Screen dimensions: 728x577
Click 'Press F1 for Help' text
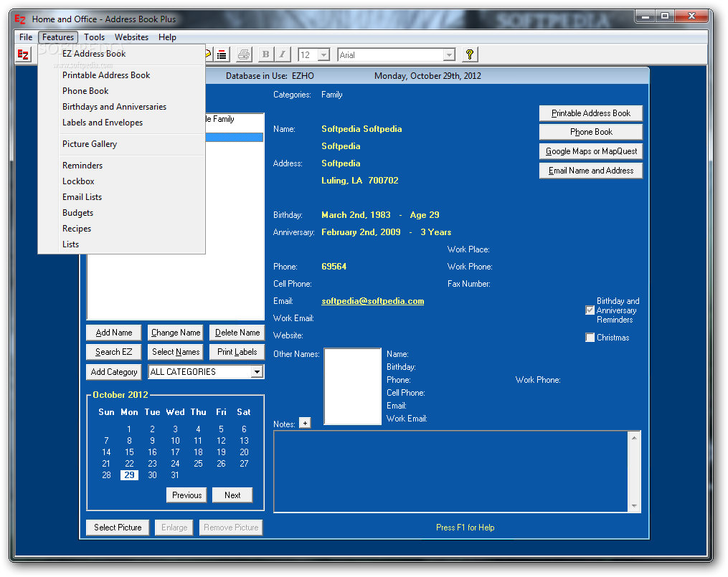click(465, 528)
